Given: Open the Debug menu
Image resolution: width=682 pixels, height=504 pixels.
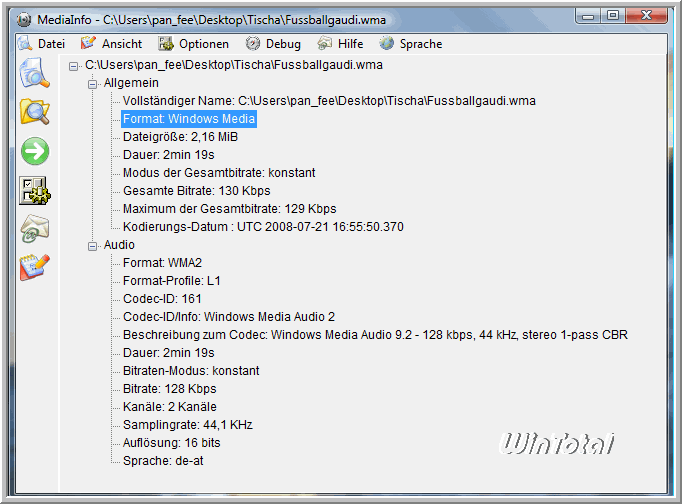Looking at the screenshot, I should click(283, 44).
